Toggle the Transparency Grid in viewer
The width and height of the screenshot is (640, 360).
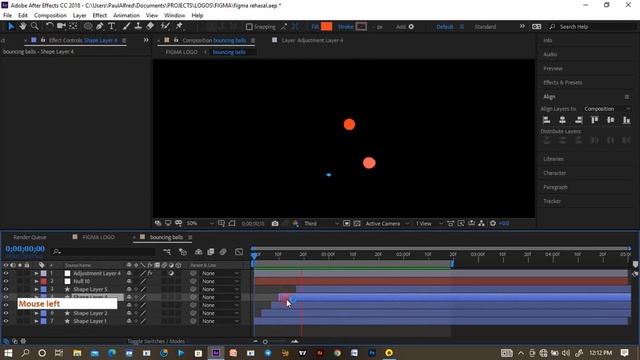tap(357, 224)
